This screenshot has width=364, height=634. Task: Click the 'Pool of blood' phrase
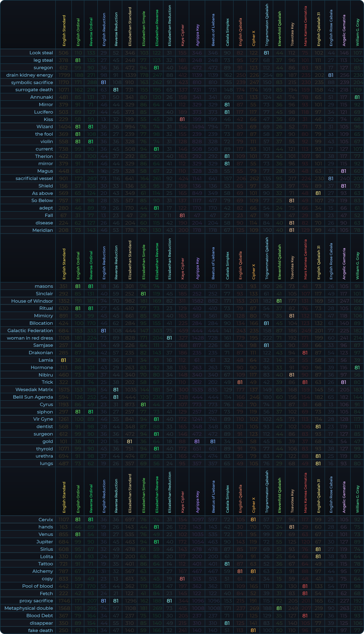pos(37,586)
